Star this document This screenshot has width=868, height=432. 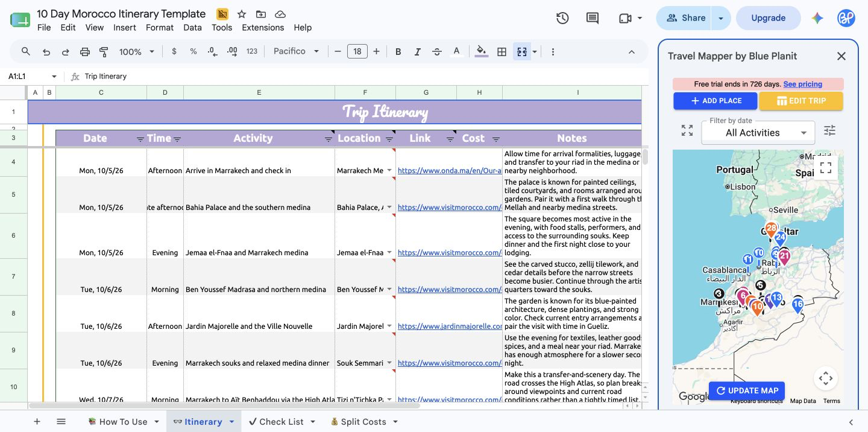(241, 14)
